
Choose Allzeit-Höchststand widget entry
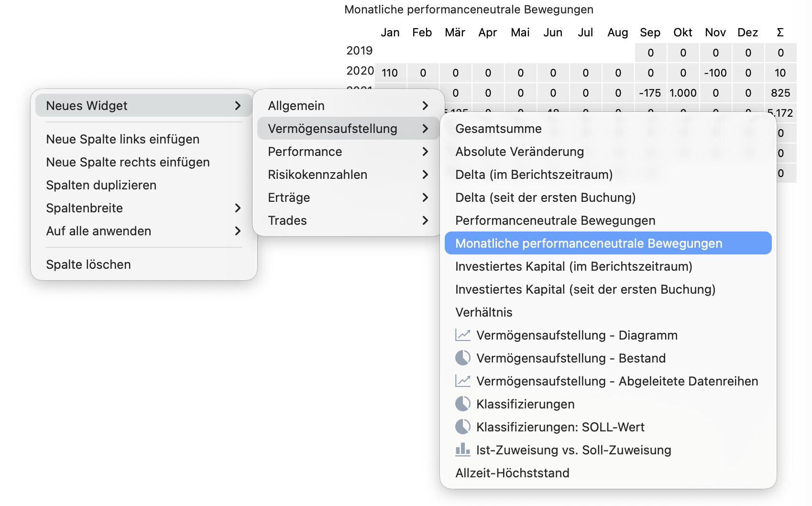[512, 473]
